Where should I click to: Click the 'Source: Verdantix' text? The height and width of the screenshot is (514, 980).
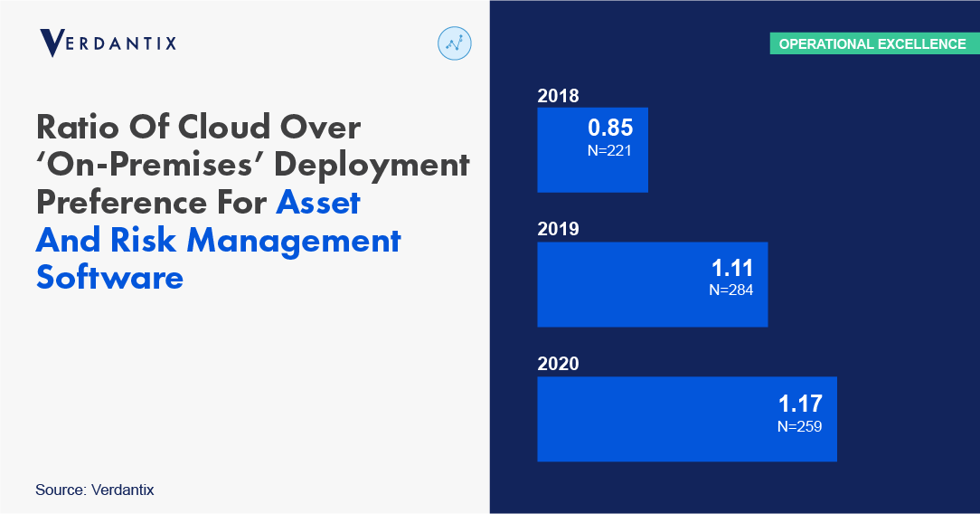point(94,490)
